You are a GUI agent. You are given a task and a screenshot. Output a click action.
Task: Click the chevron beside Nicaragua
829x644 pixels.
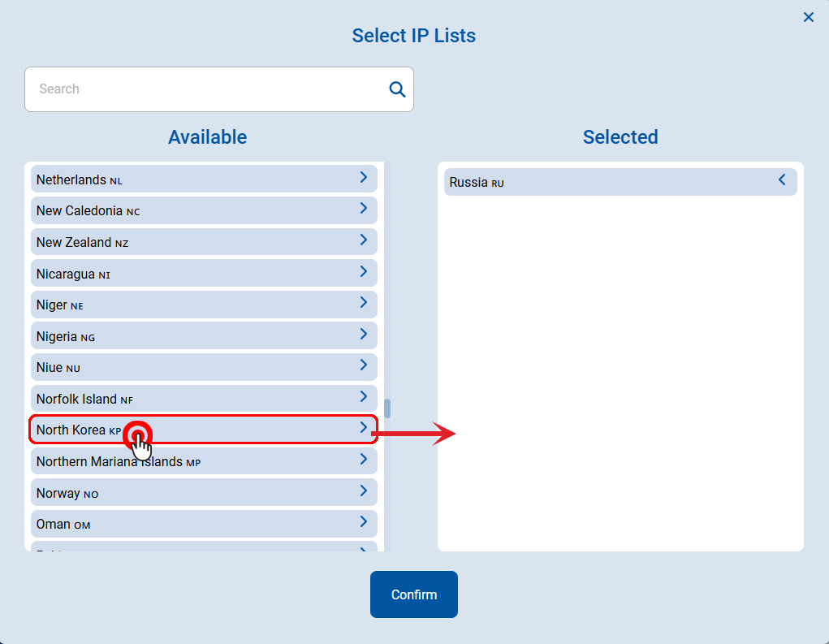point(363,271)
